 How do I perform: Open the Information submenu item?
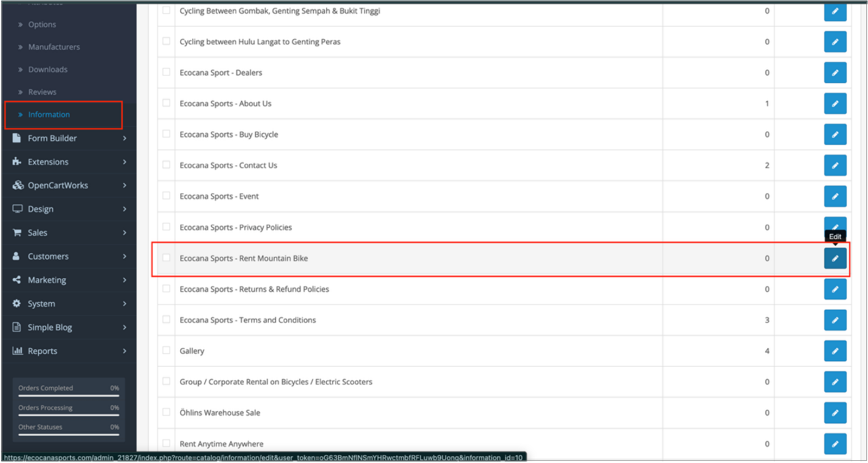tap(49, 115)
